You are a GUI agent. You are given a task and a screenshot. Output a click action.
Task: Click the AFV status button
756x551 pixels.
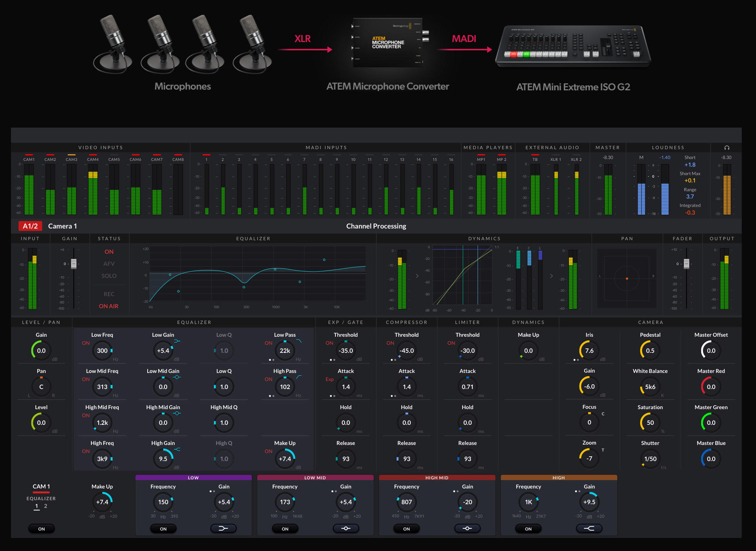(109, 264)
